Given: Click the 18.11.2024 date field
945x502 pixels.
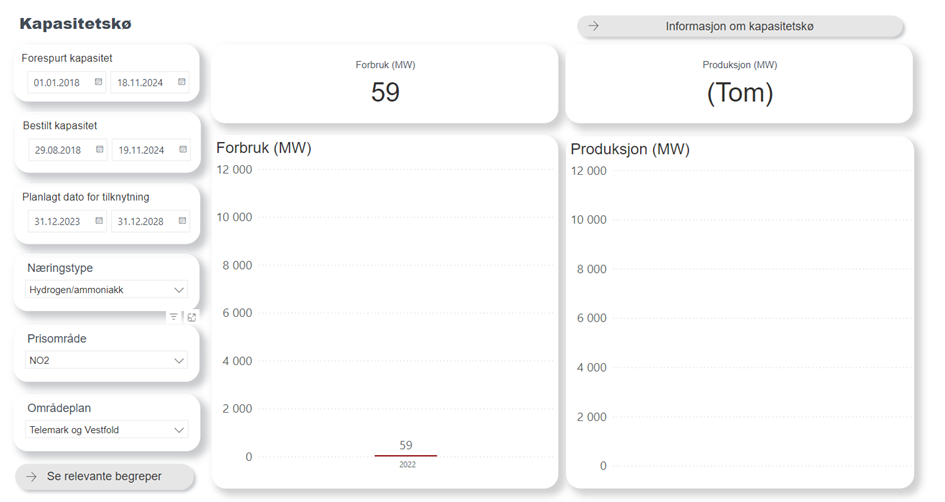Looking at the screenshot, I should pos(140,82).
